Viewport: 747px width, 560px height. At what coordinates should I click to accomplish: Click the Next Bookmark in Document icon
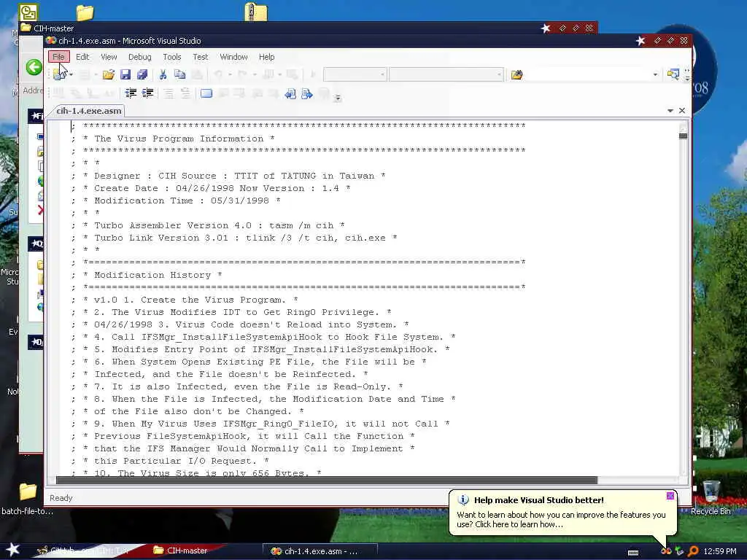(x=307, y=94)
